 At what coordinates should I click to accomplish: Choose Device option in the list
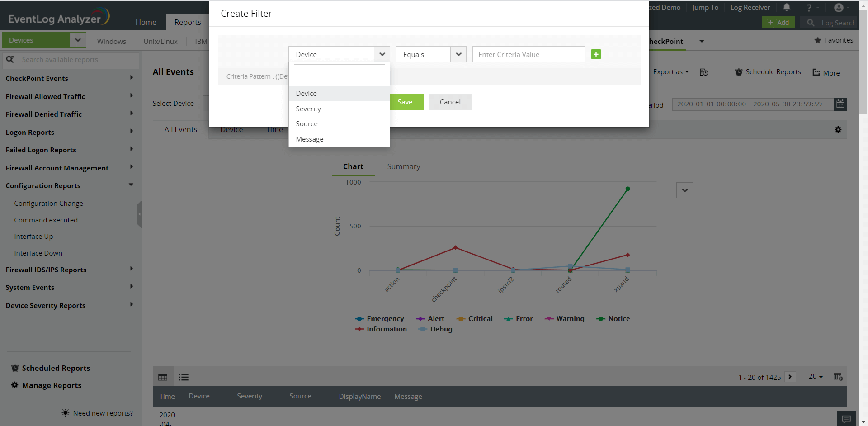tap(339, 94)
